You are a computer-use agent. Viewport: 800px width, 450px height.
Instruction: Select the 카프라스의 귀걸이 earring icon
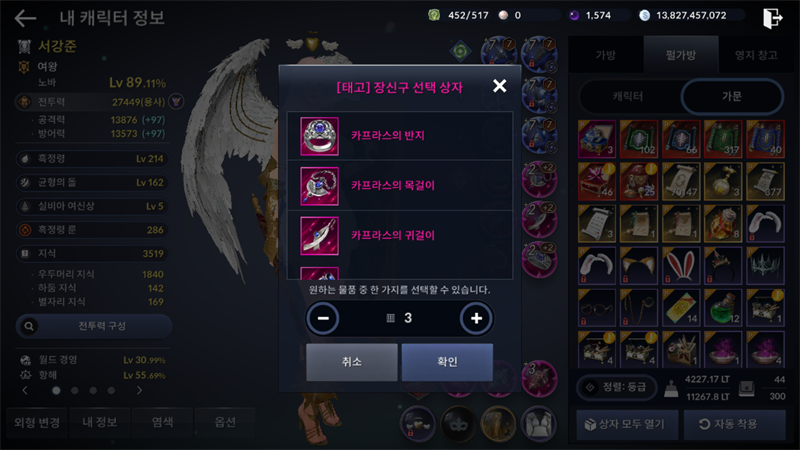(319, 236)
